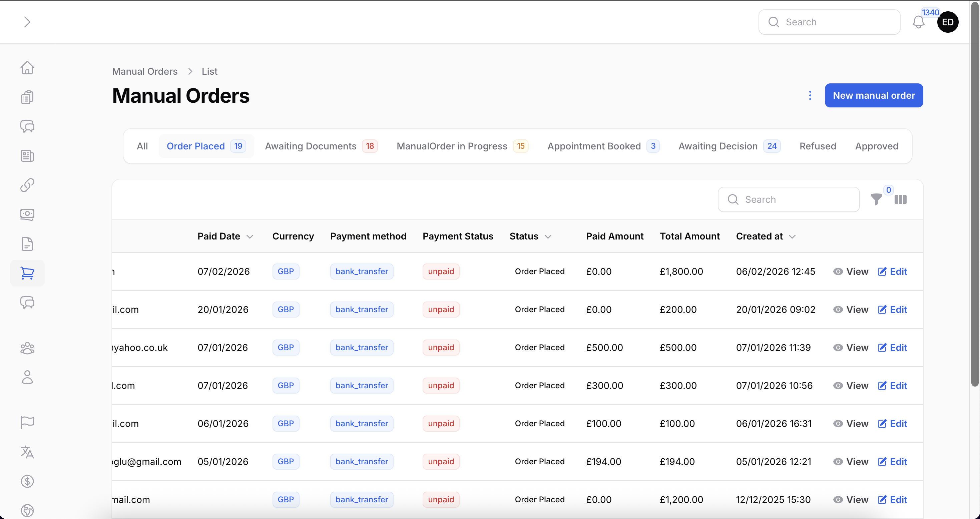Click the New manual order button
Screen dimensions: 980x519
coord(874,95)
